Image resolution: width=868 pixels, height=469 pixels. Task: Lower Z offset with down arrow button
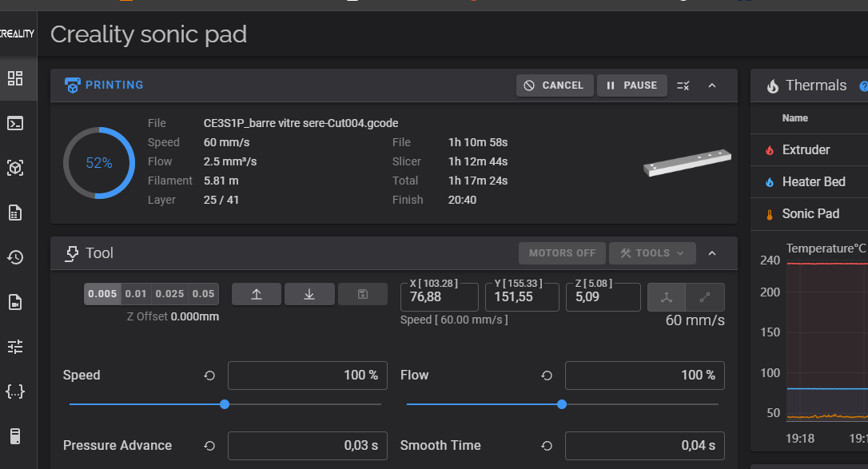point(309,294)
